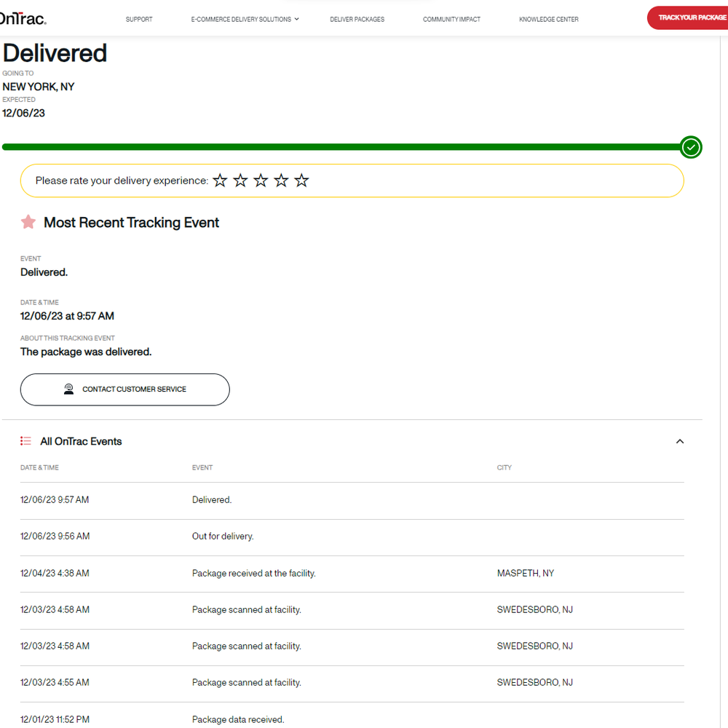
Task: Click the Date & Time column header
Action: [39, 467]
